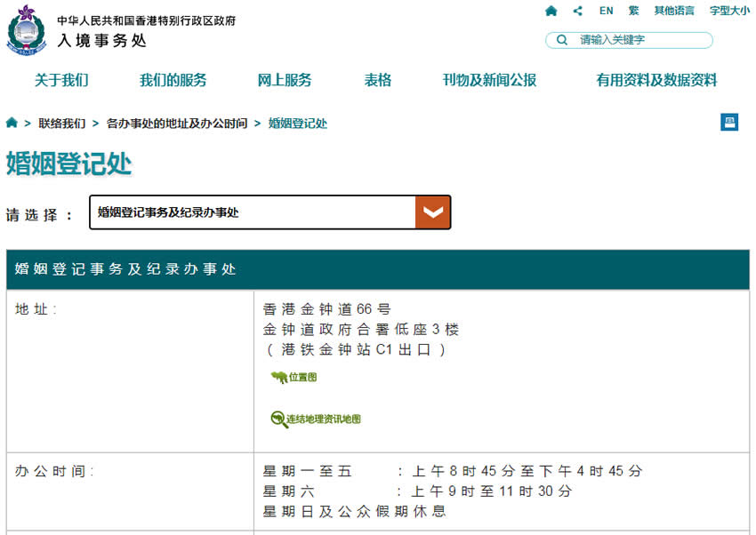Go to 联络我们 breadcrumb link
756x535 pixels.
point(62,124)
